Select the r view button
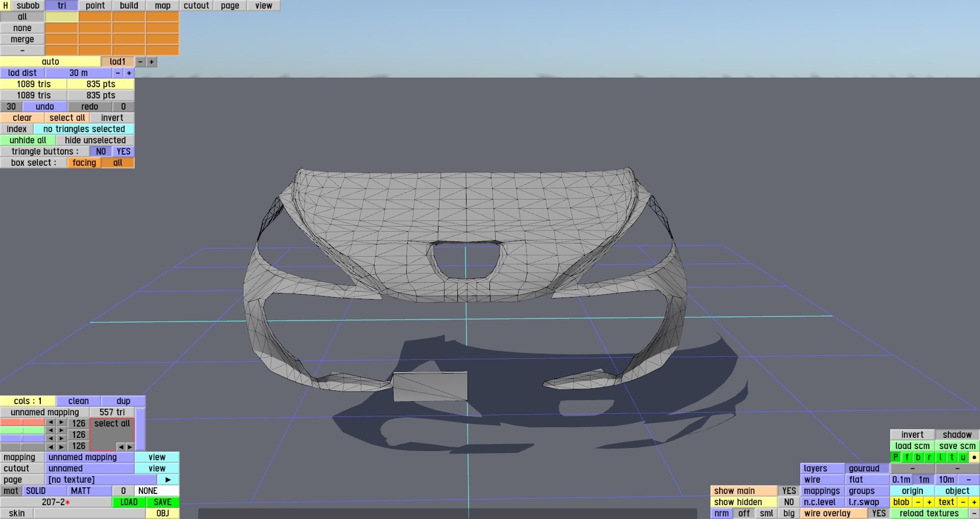 tap(929, 457)
